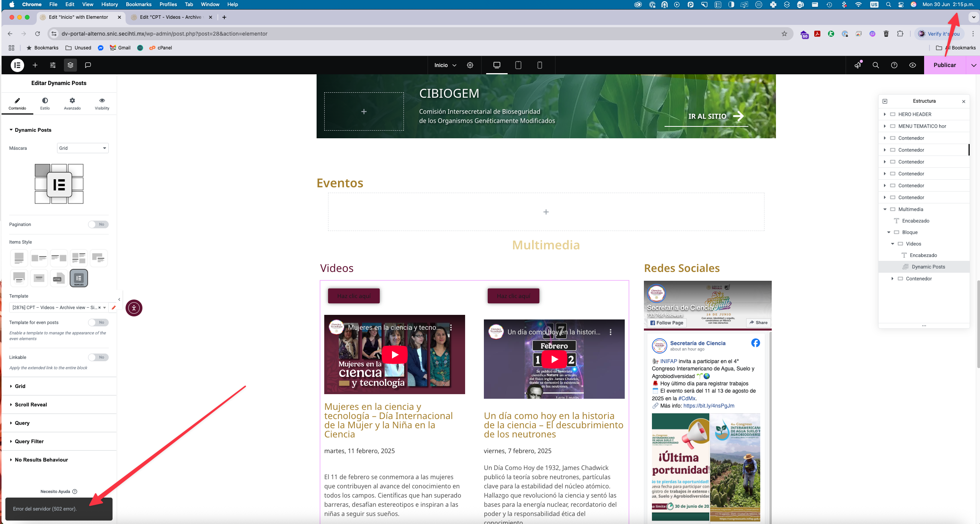
Task: Open the Máscara Grid dropdown
Action: [x=83, y=148]
